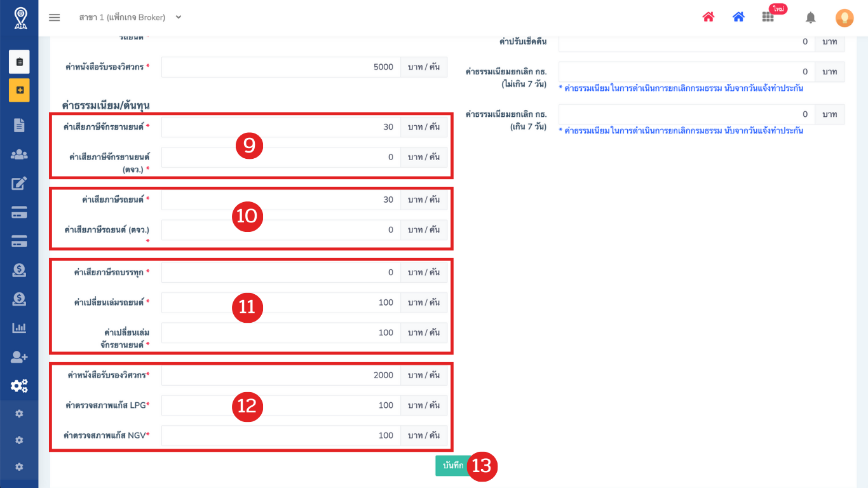Image resolution: width=868 pixels, height=488 pixels.
Task: Click the ค่าเปลี่ยนเล่มรถยนต์ label
Action: 112,302
